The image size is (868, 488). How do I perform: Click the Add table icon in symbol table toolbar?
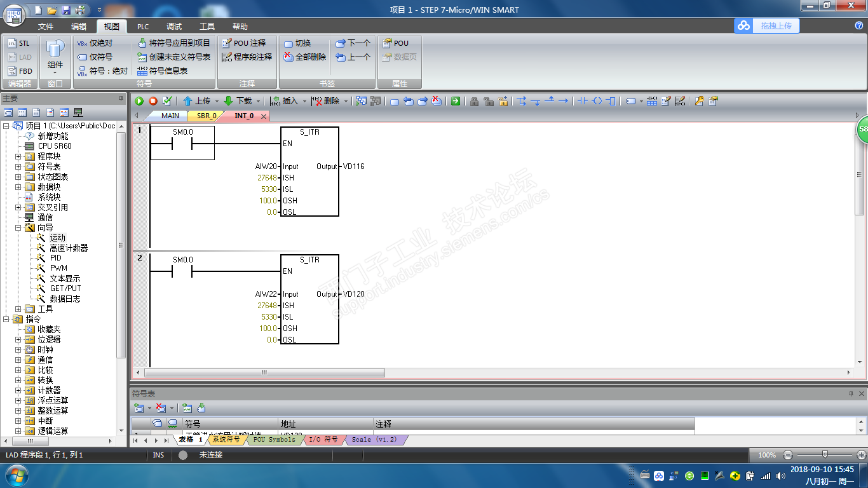pyautogui.click(x=138, y=408)
